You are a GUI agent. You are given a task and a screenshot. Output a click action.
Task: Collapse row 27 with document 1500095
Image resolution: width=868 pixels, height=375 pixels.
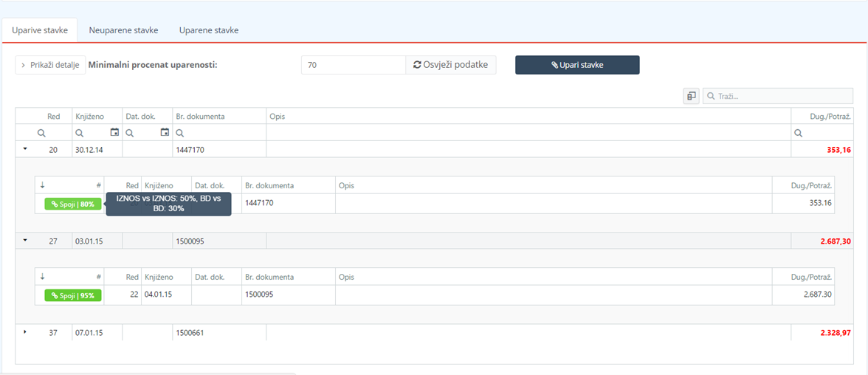pyautogui.click(x=24, y=241)
